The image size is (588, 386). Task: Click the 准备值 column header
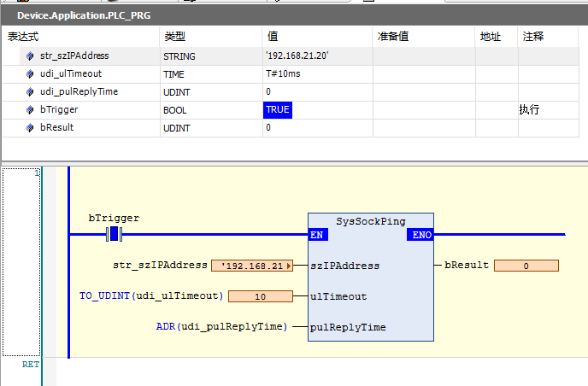tap(392, 38)
